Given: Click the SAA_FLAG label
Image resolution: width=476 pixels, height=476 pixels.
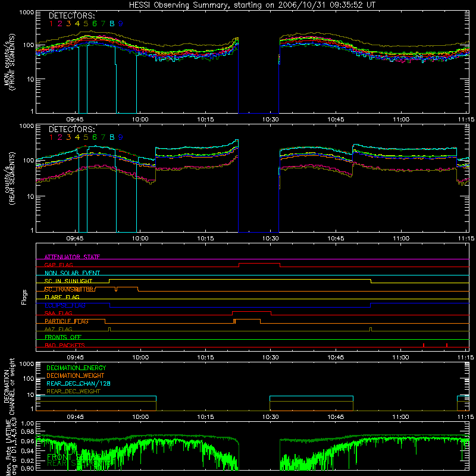Looking at the screenshot, I should click(58, 313).
